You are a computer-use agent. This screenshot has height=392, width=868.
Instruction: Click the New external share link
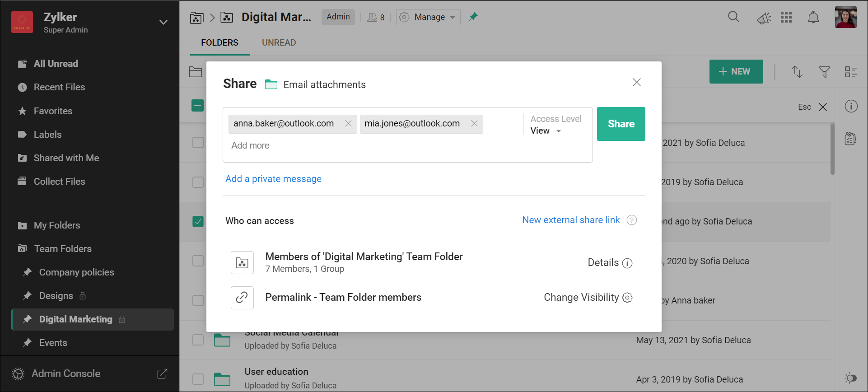571,220
